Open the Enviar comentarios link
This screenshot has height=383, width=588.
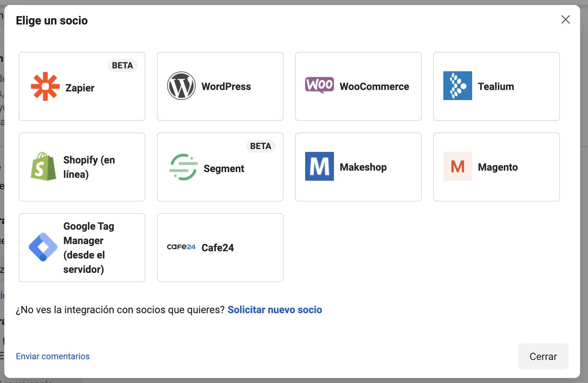pyautogui.click(x=53, y=356)
